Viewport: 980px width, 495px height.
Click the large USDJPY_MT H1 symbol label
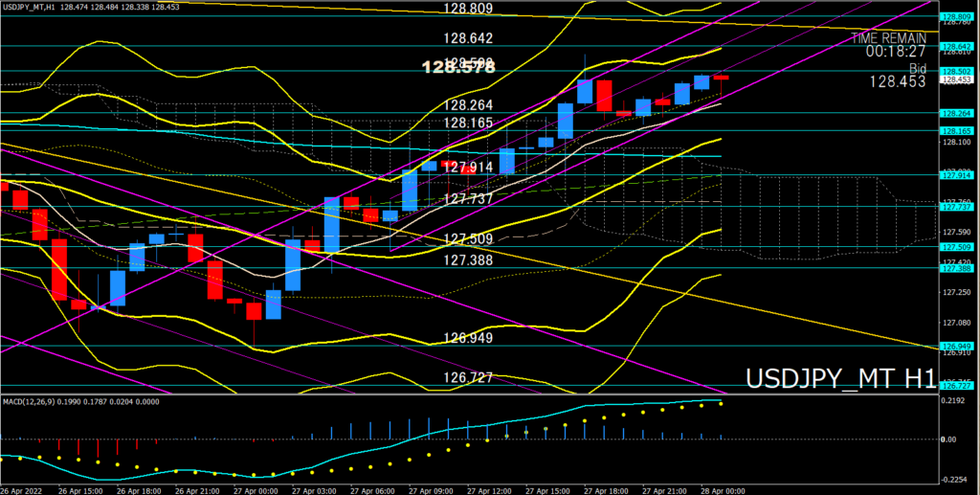pyautogui.click(x=840, y=379)
